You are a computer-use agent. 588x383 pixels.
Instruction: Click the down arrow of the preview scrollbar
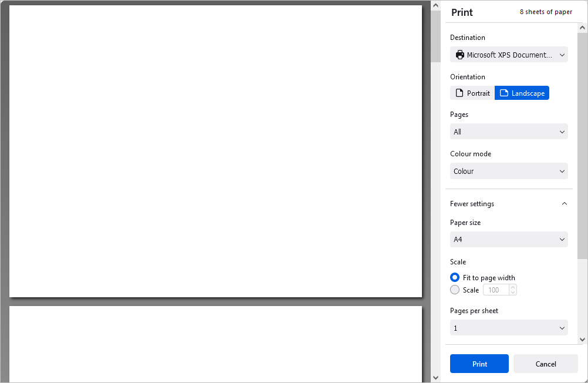pos(435,377)
